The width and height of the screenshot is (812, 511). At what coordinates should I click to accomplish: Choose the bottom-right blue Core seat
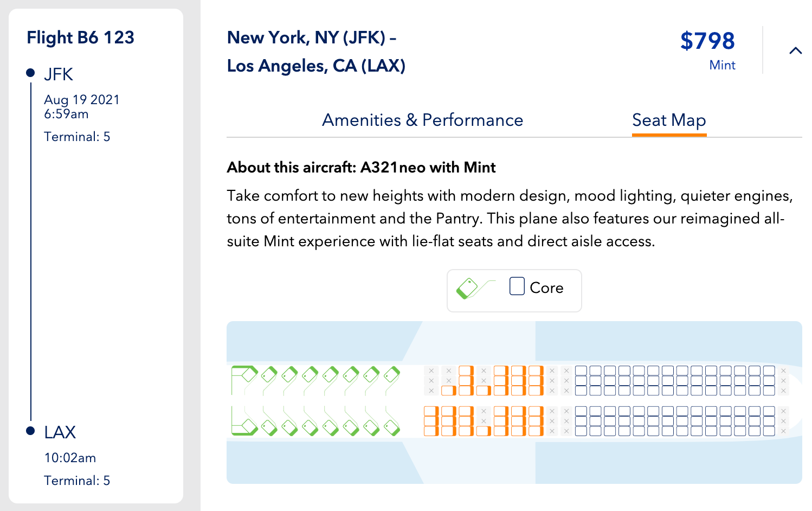[x=769, y=431]
